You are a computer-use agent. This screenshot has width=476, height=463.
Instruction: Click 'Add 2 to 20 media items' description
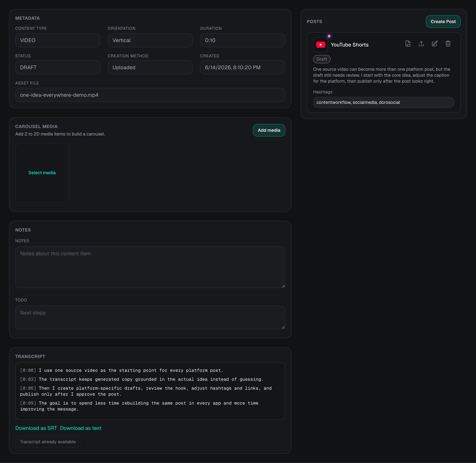[x=60, y=134]
